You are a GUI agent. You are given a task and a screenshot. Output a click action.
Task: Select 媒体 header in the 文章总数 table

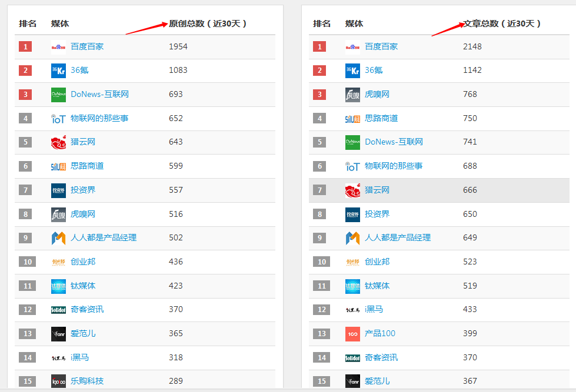click(354, 24)
